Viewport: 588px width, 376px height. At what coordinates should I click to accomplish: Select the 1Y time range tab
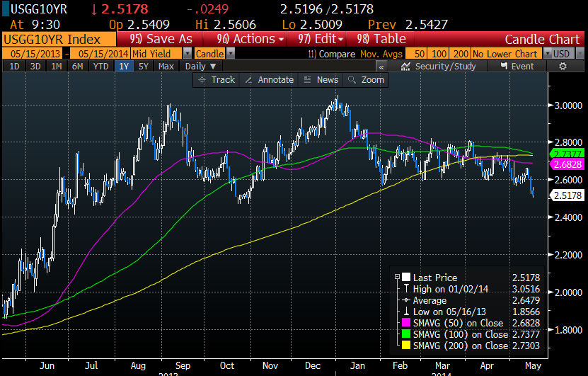tap(124, 67)
